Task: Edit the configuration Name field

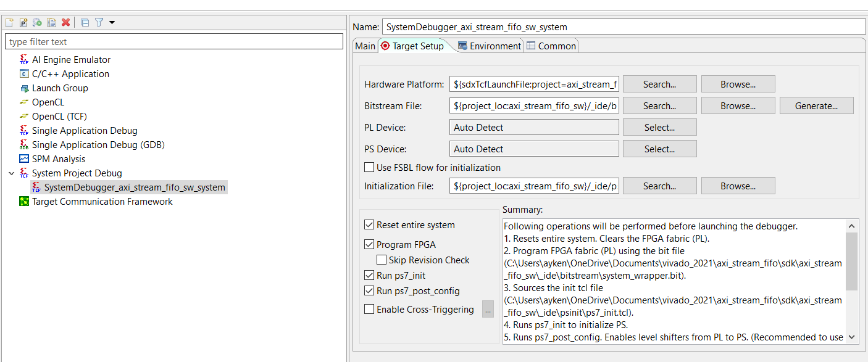Action: (624, 27)
